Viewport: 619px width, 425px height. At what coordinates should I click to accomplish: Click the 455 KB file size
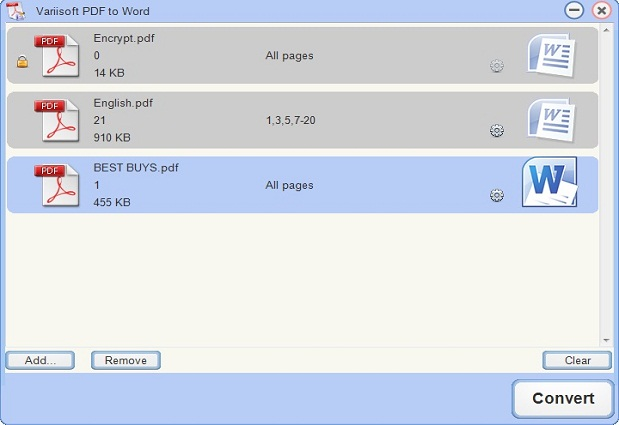click(112, 202)
